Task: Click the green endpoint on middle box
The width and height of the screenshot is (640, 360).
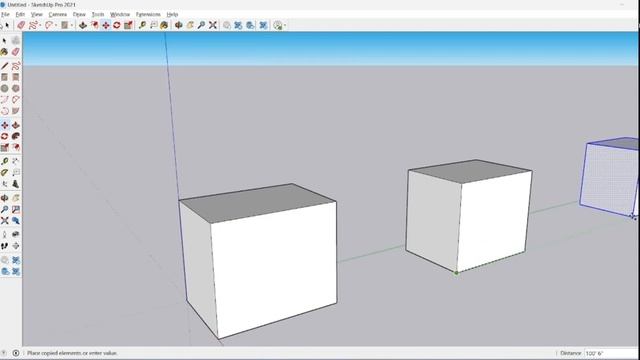Action: tap(456, 273)
